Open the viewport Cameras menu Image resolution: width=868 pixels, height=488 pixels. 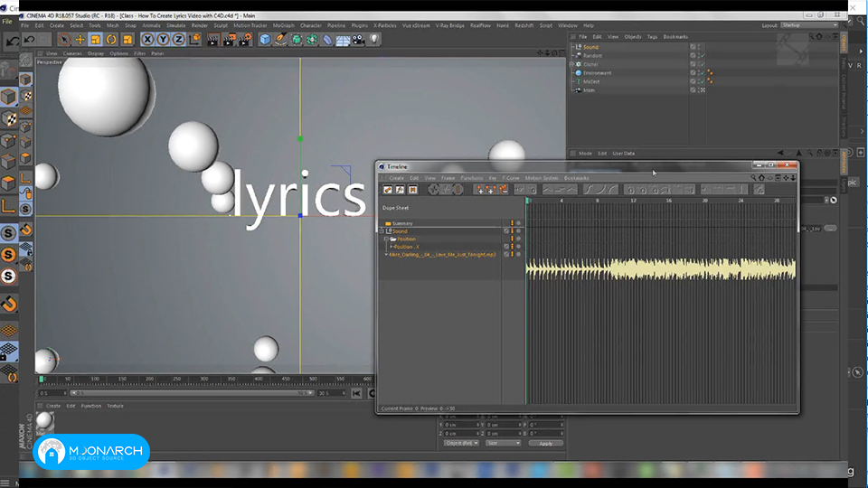click(72, 53)
